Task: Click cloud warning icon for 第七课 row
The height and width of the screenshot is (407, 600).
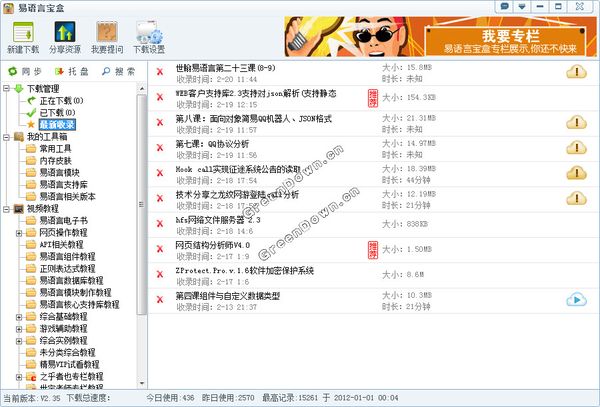Action: pyautogui.click(x=576, y=148)
